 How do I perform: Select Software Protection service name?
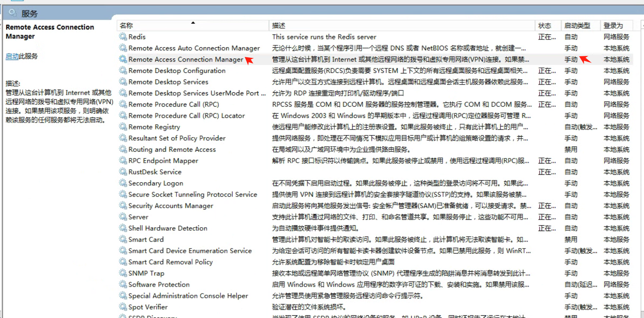159,284
